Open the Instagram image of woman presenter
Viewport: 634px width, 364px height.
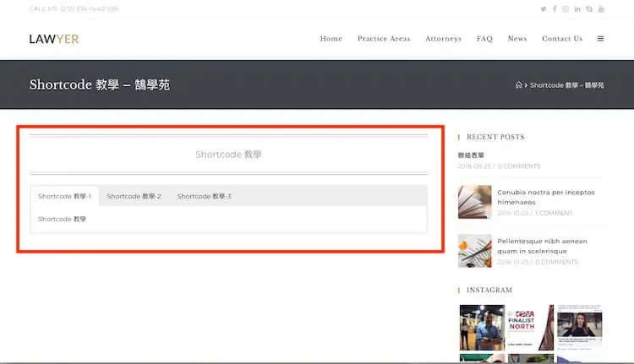[x=579, y=328]
